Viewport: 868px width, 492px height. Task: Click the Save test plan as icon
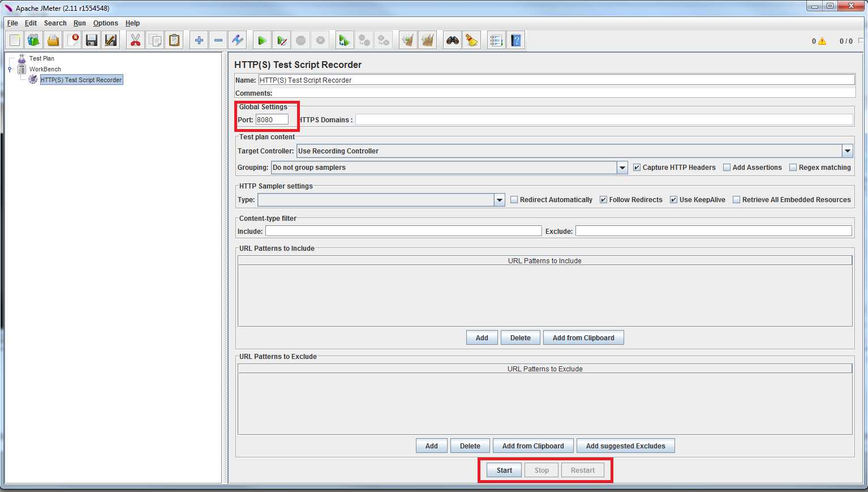coord(111,40)
